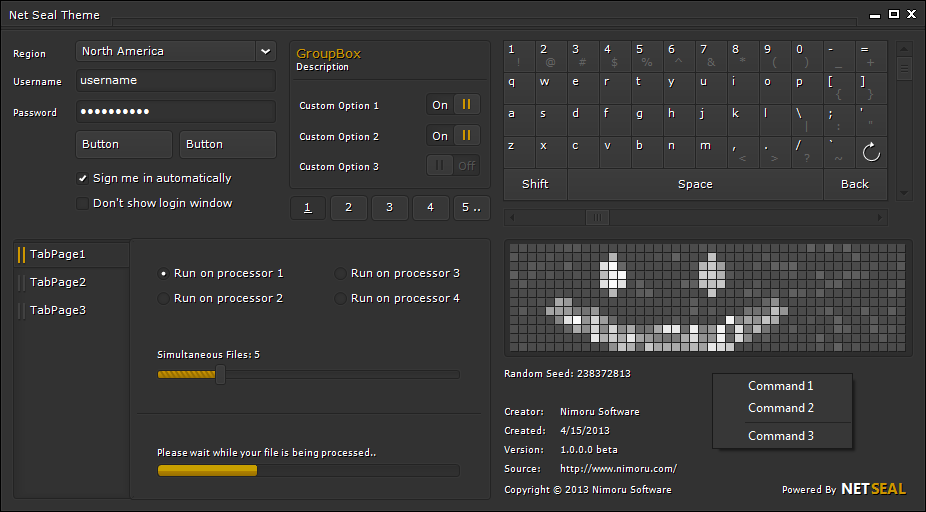926x512 pixels.
Task: Switch to TabPage2
Action: click(x=58, y=283)
